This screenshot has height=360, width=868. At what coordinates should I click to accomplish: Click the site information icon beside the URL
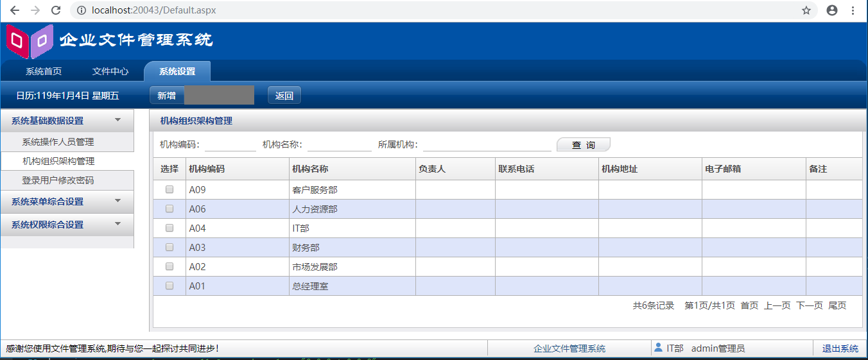coord(81,10)
